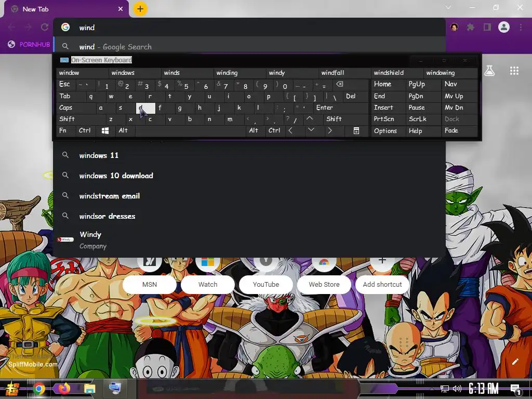Viewport: 532px width, 399px height.
Task: Open a new Chrome tab with the plus button
Action: click(x=140, y=9)
